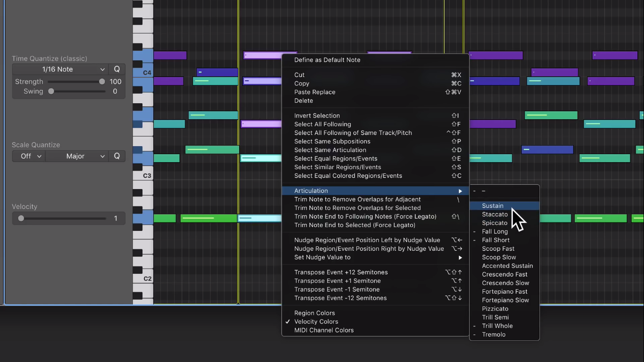This screenshot has height=362, width=644.
Task: Click Select Equal Regions/Events
Action: pyautogui.click(x=375, y=158)
